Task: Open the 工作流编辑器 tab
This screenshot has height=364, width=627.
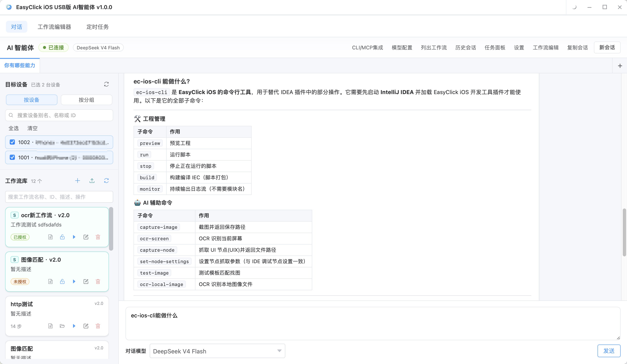Action: click(x=54, y=27)
